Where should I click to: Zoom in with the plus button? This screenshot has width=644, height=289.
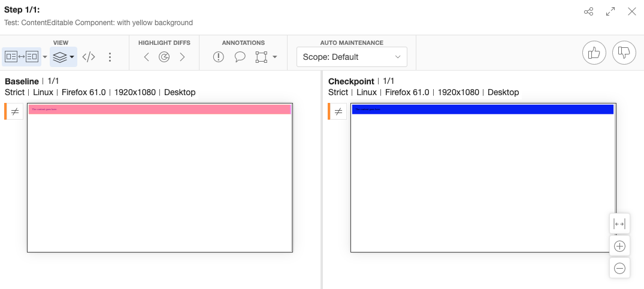coord(619,247)
